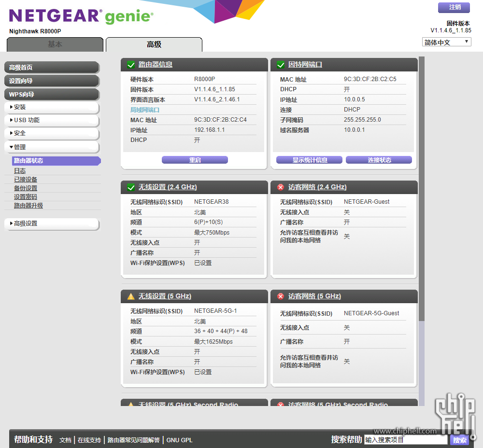Open the 访客网络 (2.4 GHz) title link
Image resolution: width=483 pixels, height=448 pixels.
(317, 187)
